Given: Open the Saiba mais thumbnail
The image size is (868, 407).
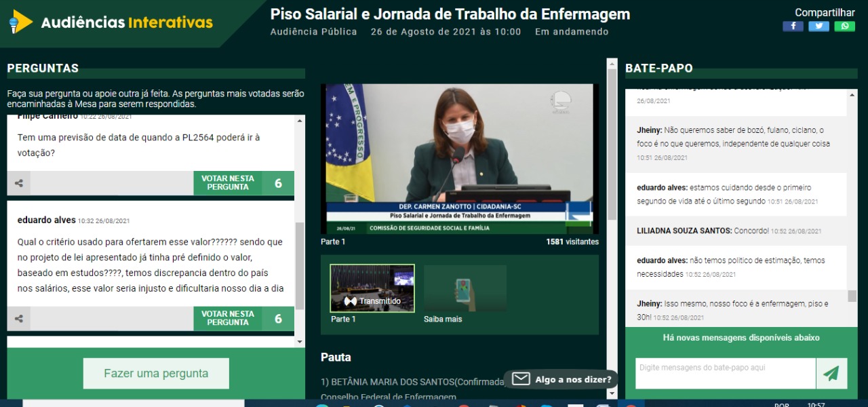Looking at the screenshot, I should [465, 288].
